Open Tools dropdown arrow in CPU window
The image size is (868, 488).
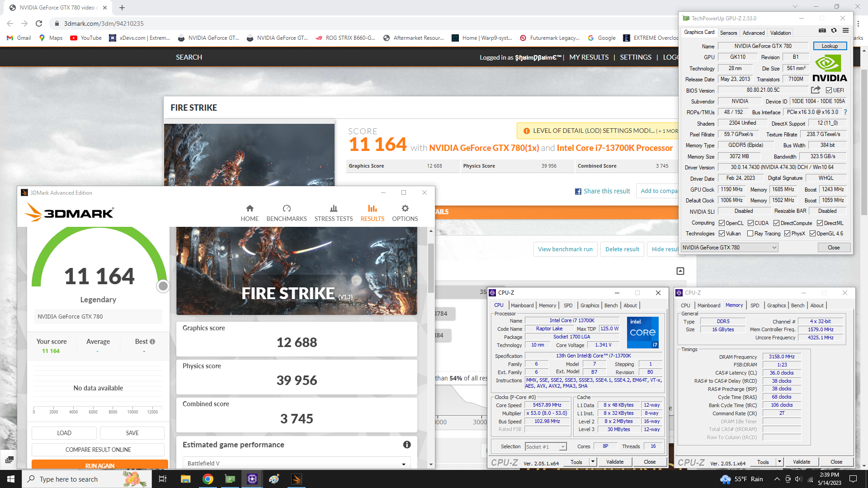pyautogui.click(x=593, y=462)
